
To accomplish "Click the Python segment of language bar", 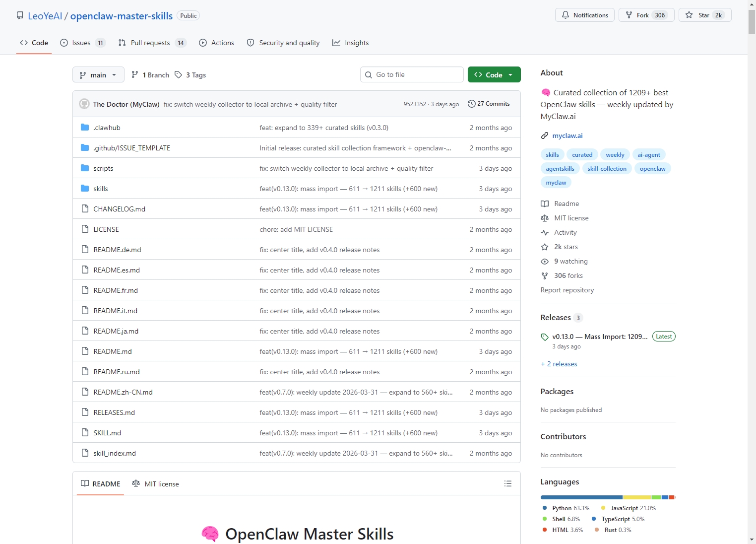I will (x=581, y=497).
